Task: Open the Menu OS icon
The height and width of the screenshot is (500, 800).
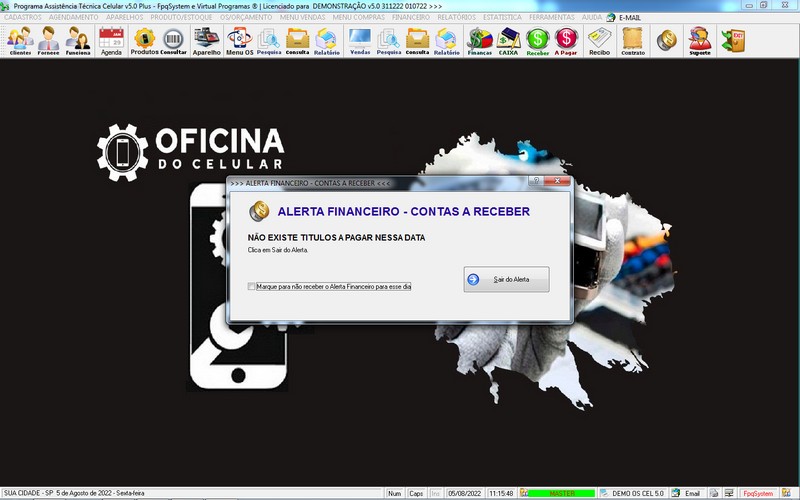Action: tap(239, 41)
